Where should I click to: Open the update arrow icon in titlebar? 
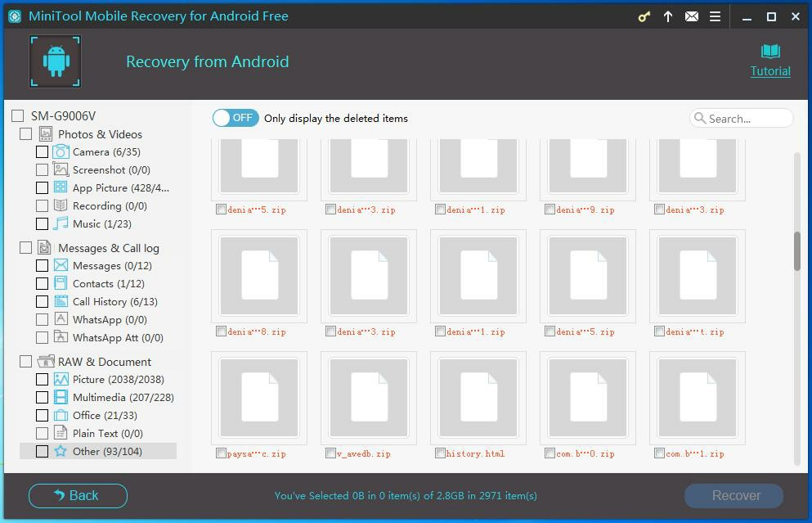(x=667, y=16)
